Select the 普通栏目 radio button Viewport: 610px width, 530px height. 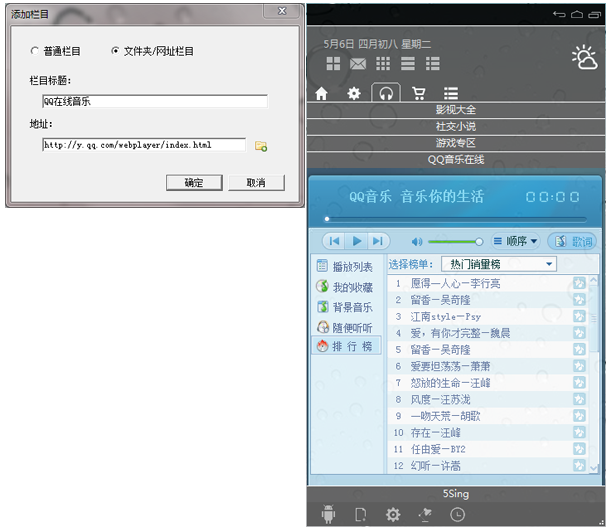point(35,51)
